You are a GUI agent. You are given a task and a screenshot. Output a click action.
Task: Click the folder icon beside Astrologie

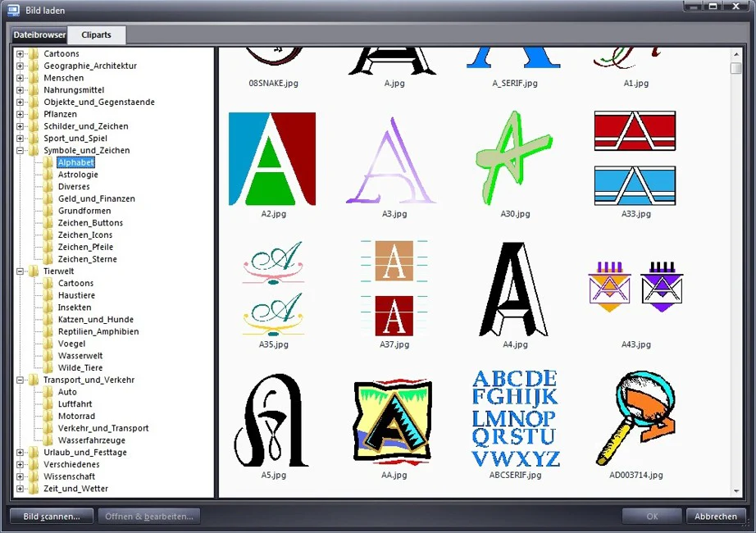[x=48, y=174]
